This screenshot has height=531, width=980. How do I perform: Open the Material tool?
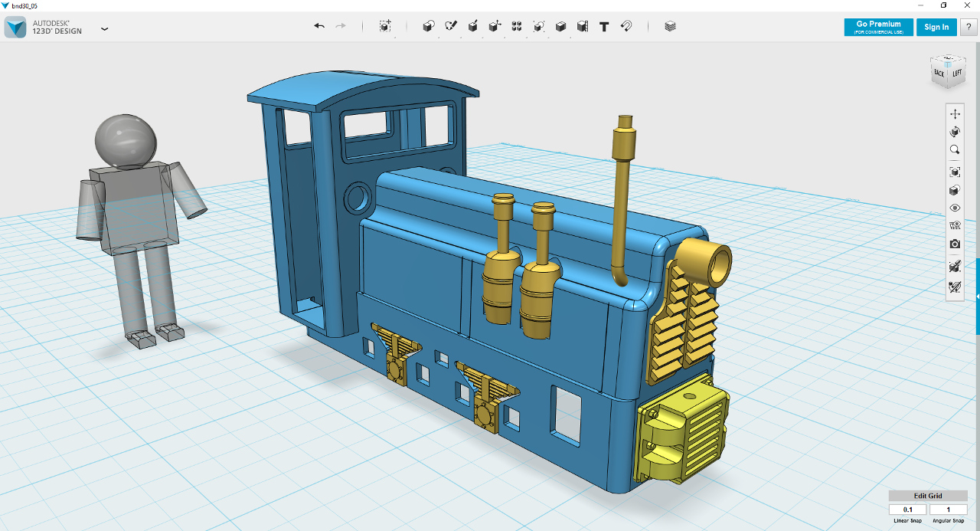pos(671,26)
